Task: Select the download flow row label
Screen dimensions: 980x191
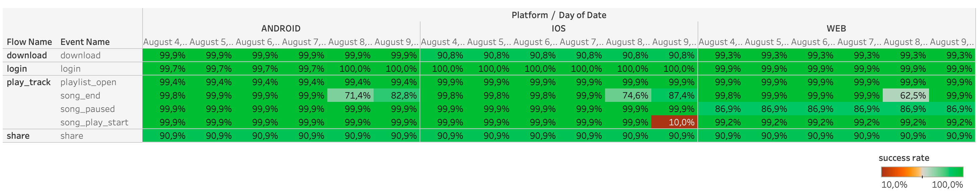Action: (x=26, y=55)
